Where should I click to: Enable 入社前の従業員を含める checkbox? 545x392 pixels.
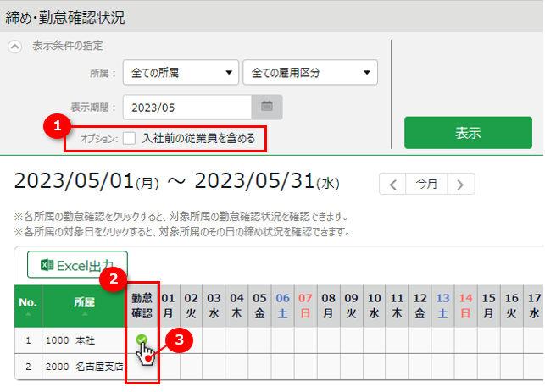129,137
